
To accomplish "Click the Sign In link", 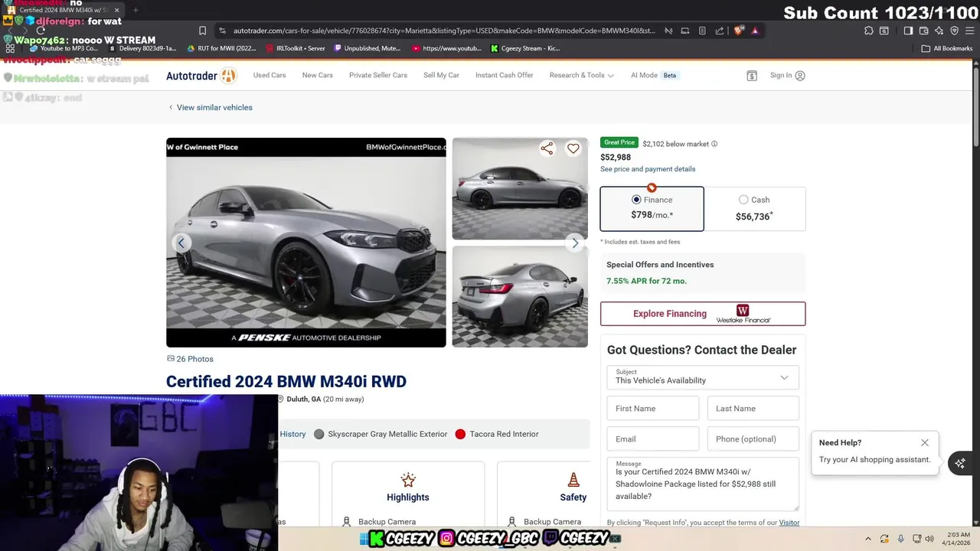I will 781,75.
